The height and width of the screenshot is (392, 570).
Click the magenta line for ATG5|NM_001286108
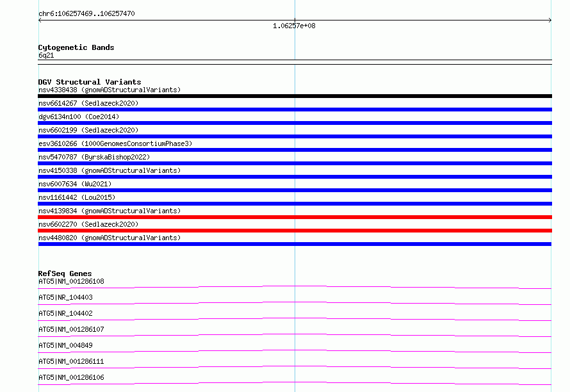[x=295, y=287]
